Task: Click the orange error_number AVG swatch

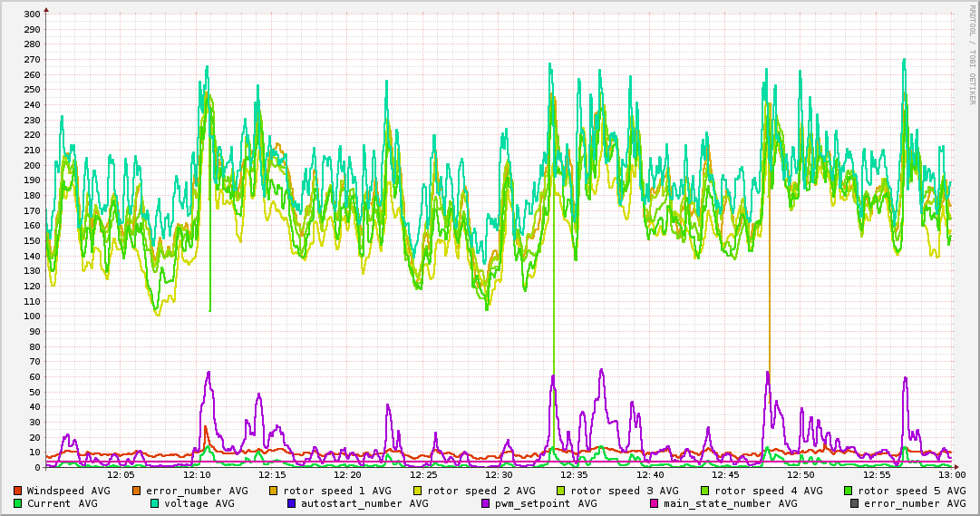Action: pos(137,491)
